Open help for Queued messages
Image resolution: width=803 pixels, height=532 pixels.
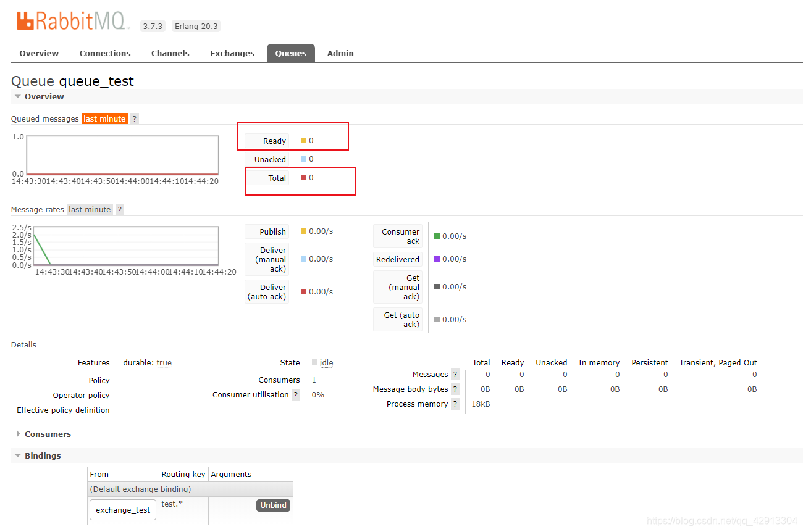[135, 118]
